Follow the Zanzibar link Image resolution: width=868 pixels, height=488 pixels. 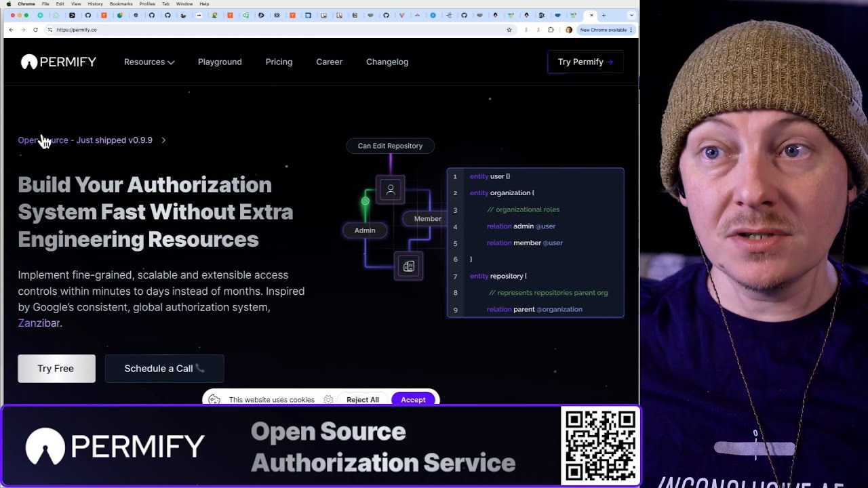pos(39,323)
